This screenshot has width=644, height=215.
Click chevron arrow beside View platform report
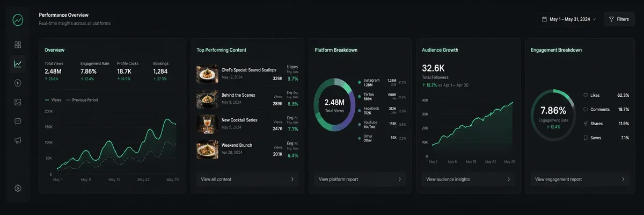[400, 179]
